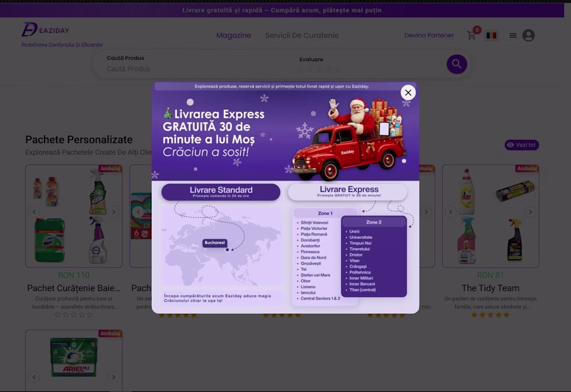This screenshot has width=571, height=392.
Task: Click Ambalaj badge on The Tidy Team card
Action: click(527, 169)
